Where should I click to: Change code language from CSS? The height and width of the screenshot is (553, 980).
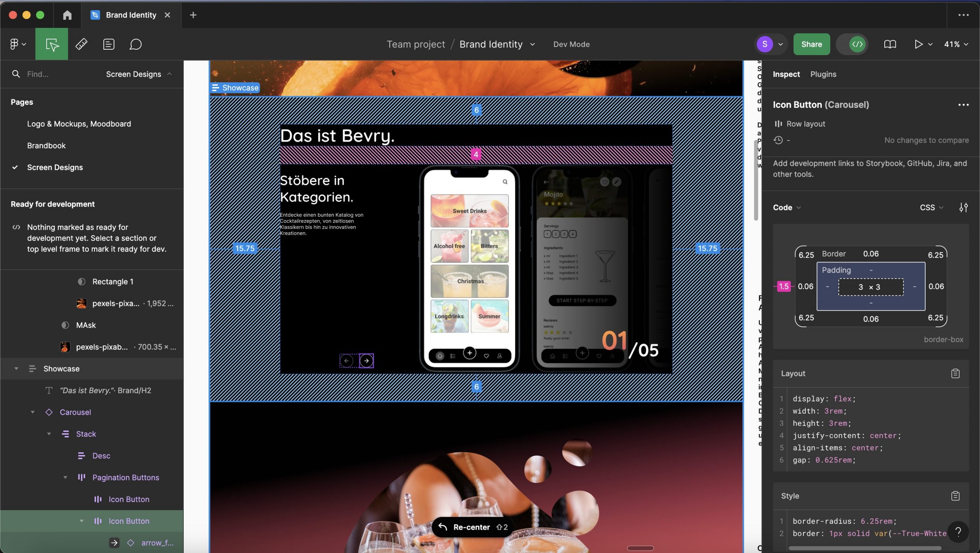(x=931, y=207)
